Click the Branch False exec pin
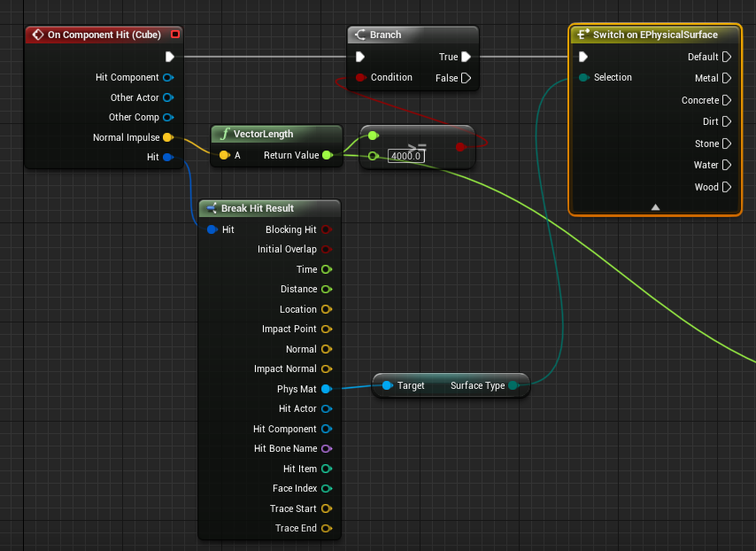The height and width of the screenshot is (551, 756). click(466, 78)
